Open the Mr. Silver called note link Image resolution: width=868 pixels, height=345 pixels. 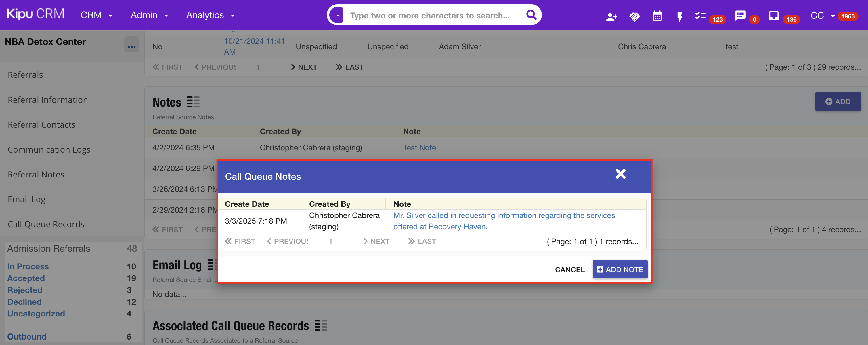[x=504, y=221]
